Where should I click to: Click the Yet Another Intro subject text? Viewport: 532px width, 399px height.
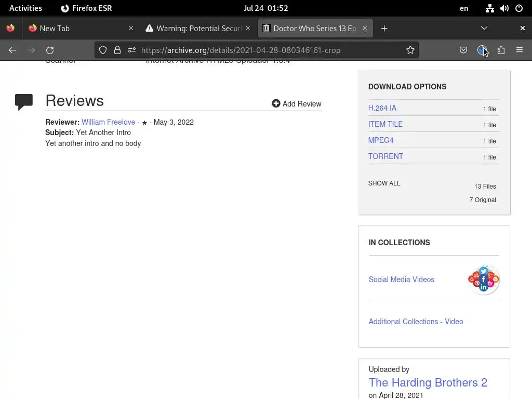pos(103,132)
